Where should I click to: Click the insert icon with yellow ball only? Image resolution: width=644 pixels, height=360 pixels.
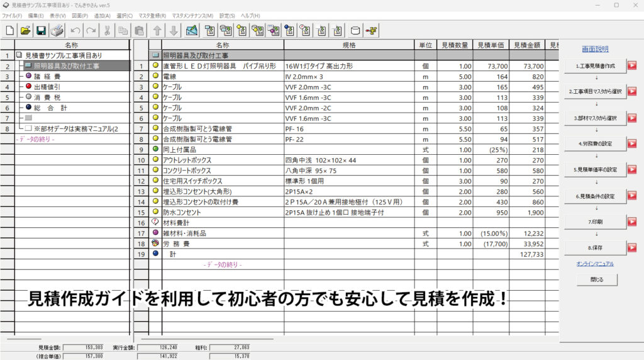pos(241,30)
